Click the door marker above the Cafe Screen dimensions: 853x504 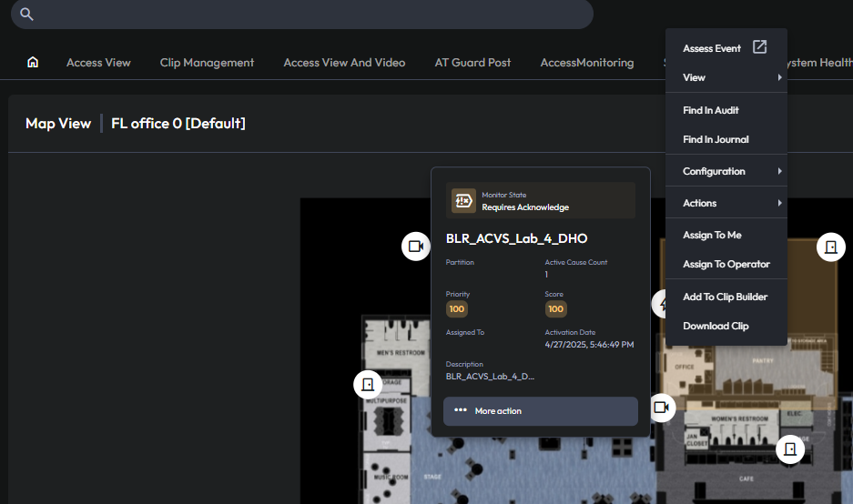tap(790, 449)
